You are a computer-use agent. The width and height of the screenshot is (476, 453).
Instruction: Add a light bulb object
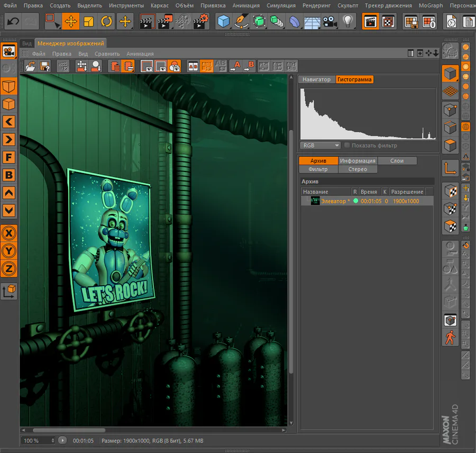coord(347,22)
